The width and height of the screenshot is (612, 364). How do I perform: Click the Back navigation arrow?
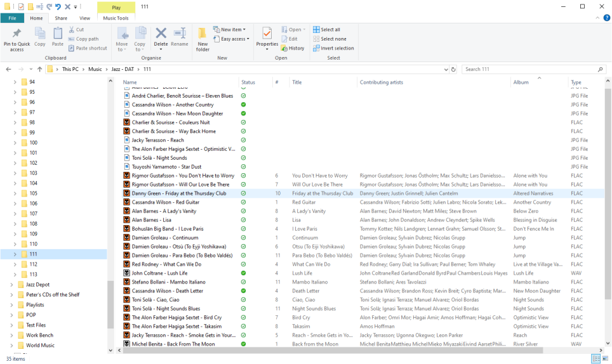(9, 69)
